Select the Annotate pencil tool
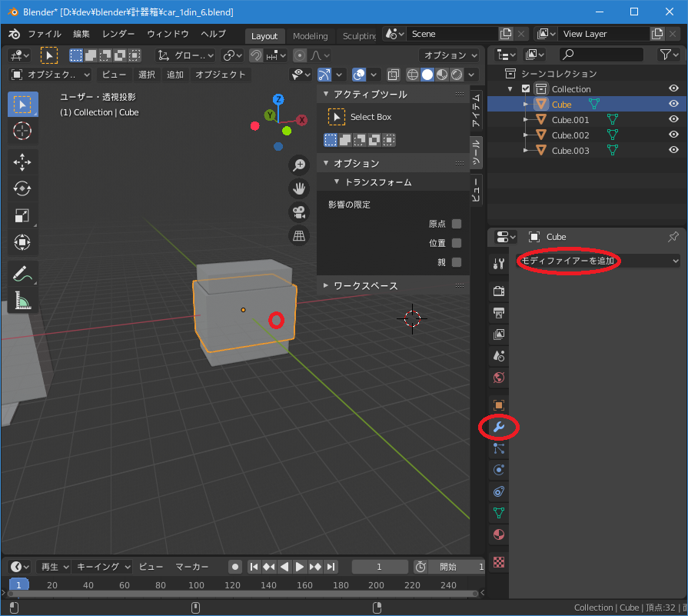The height and width of the screenshot is (616, 688). [x=22, y=272]
